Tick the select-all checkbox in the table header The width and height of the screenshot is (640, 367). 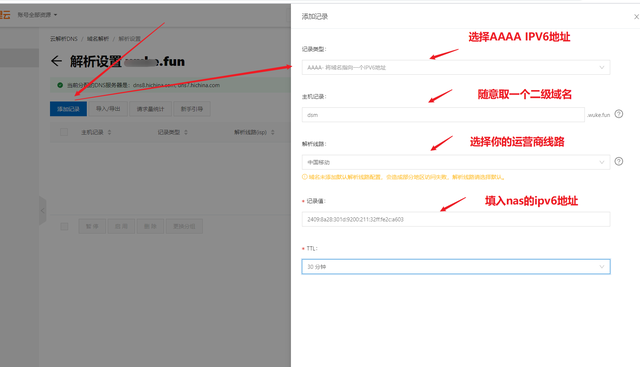coord(64,132)
